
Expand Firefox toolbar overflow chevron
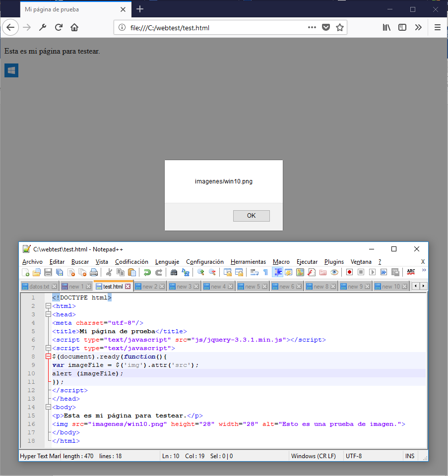point(418,28)
